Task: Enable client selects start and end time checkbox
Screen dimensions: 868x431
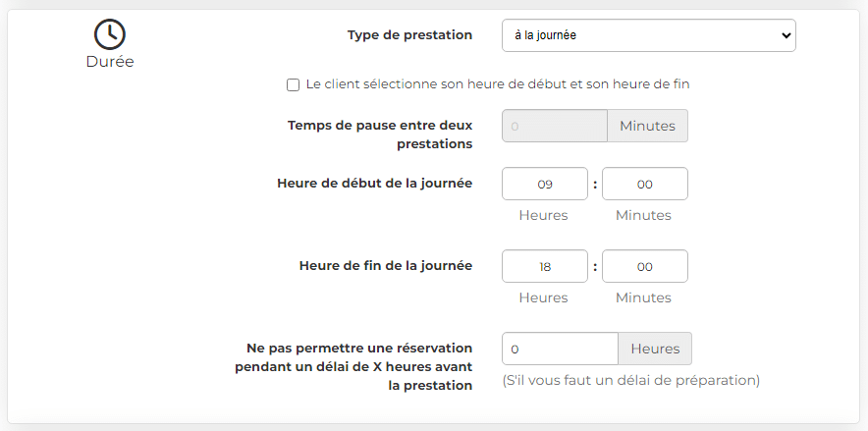Action: pyautogui.click(x=293, y=84)
